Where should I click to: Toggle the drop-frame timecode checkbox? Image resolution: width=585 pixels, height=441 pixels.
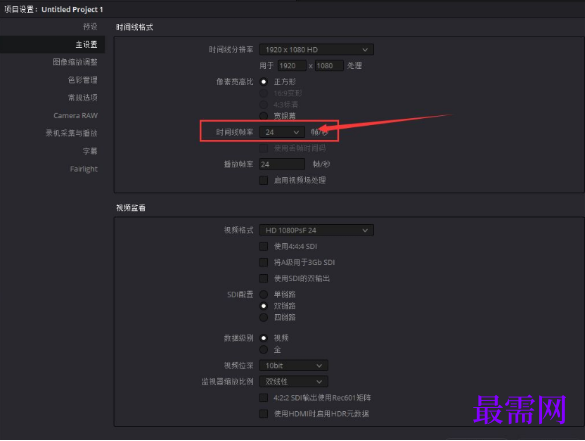pyautogui.click(x=264, y=148)
